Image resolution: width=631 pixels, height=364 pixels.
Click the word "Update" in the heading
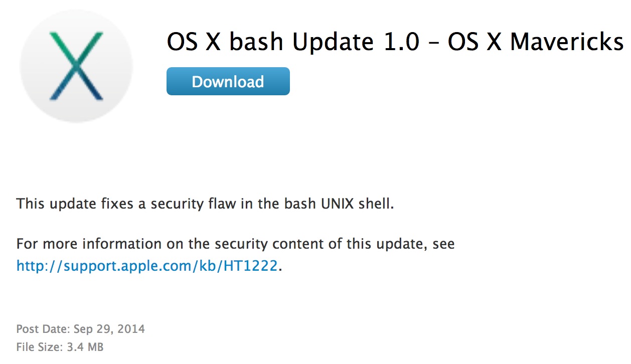333,43
